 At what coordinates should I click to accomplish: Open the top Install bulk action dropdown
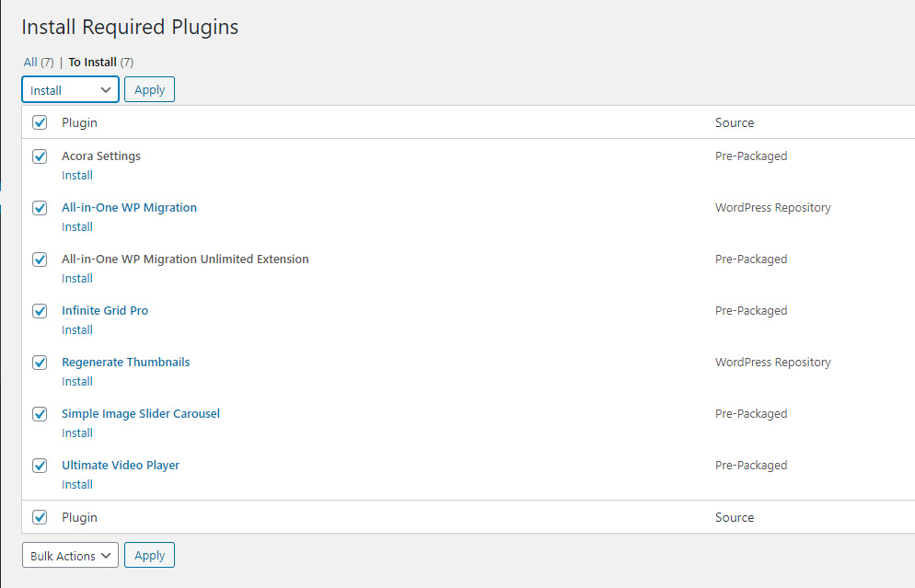tap(70, 90)
